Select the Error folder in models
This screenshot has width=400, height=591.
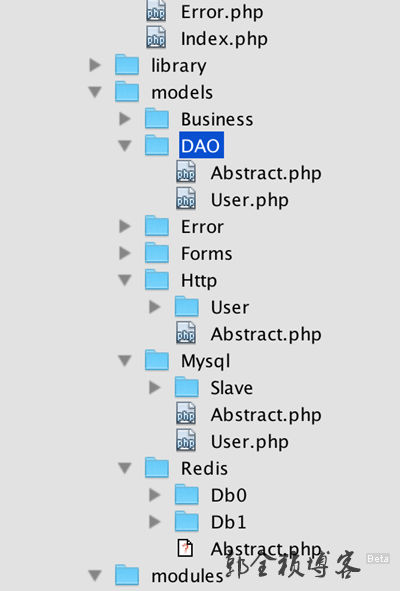tap(202, 227)
